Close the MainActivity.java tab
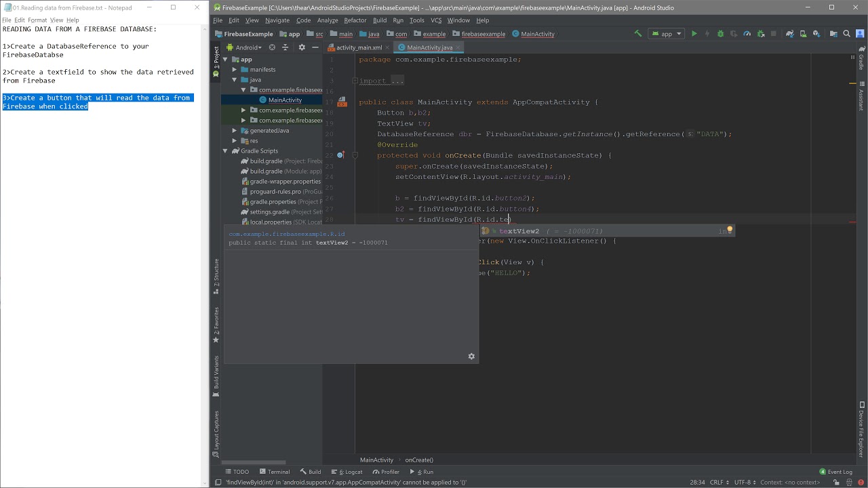This screenshot has width=868, height=488. 459,47
